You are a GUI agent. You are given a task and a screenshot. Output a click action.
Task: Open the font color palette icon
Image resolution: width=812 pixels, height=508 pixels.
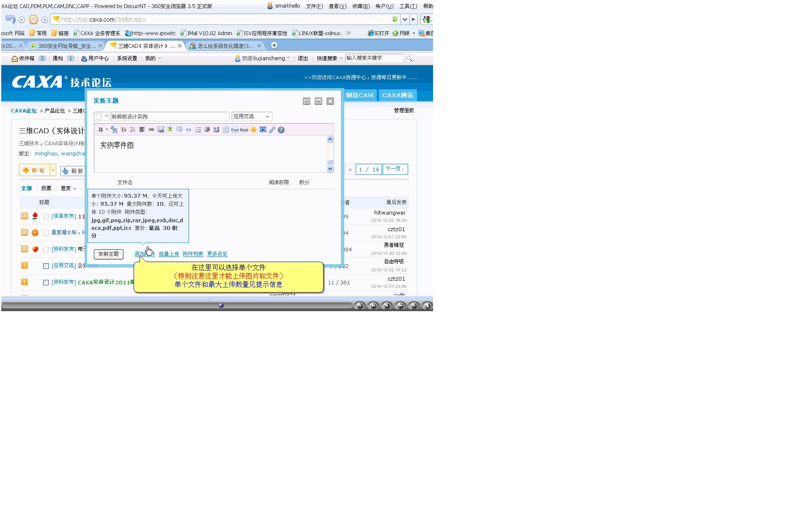coord(133,130)
